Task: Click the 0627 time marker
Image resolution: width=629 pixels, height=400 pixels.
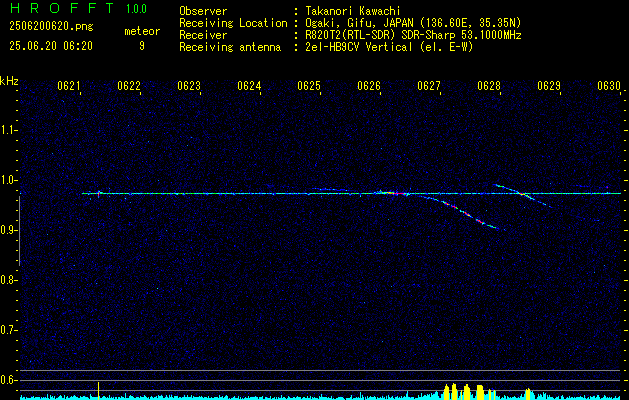Action: click(x=429, y=86)
